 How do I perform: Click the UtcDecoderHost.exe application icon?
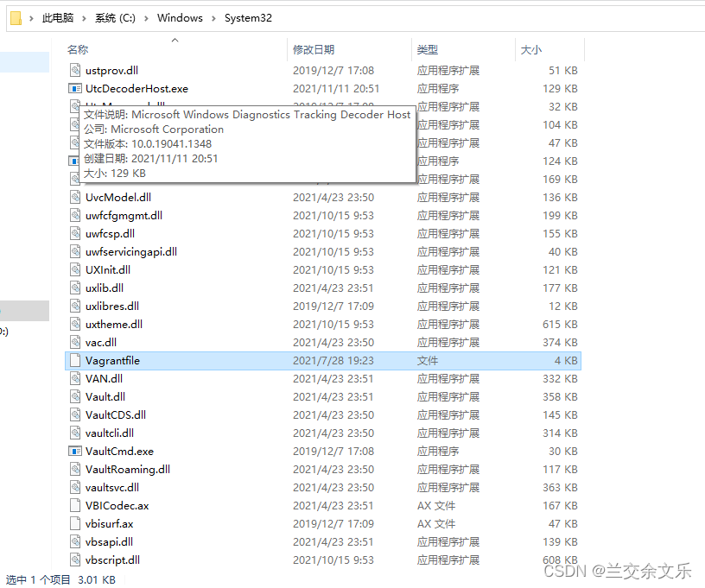pyautogui.click(x=75, y=88)
